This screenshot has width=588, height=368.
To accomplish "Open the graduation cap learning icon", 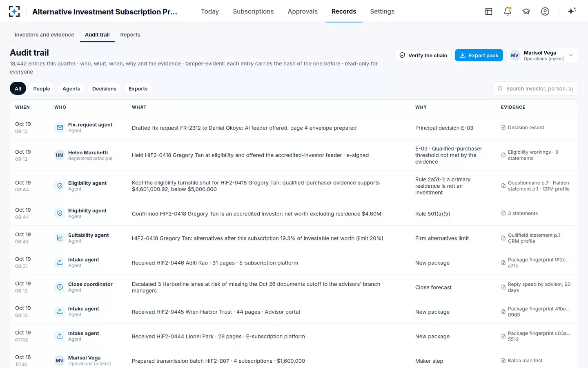I will [526, 11].
